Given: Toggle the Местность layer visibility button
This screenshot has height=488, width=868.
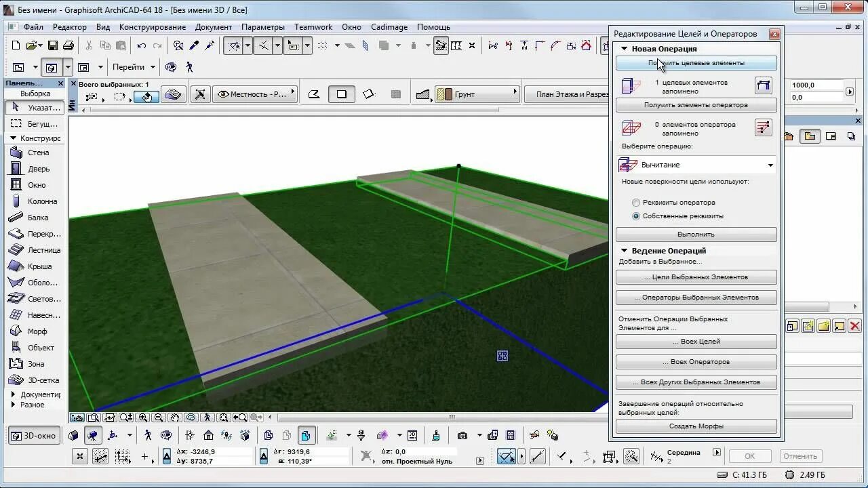Looking at the screenshot, I should pyautogui.click(x=255, y=94).
